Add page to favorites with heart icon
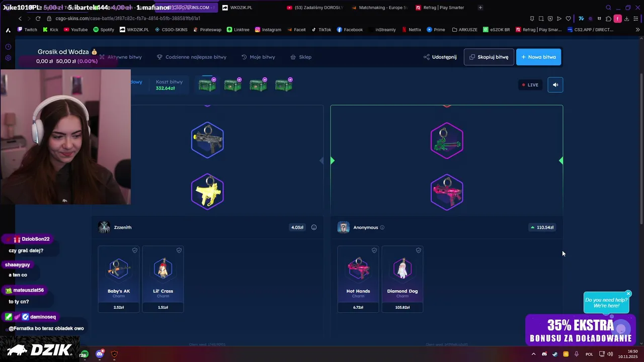 568,19
